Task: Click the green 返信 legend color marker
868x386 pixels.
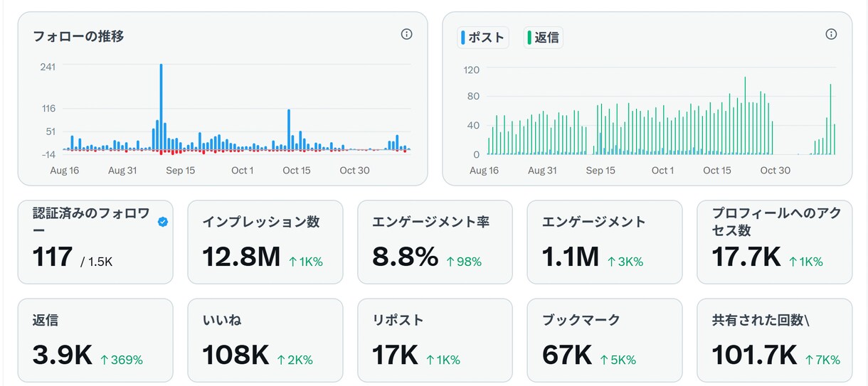Action: pyautogui.click(x=529, y=38)
